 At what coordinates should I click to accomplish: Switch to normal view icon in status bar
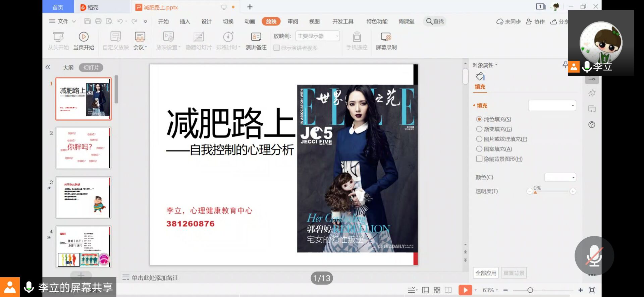[425, 290]
